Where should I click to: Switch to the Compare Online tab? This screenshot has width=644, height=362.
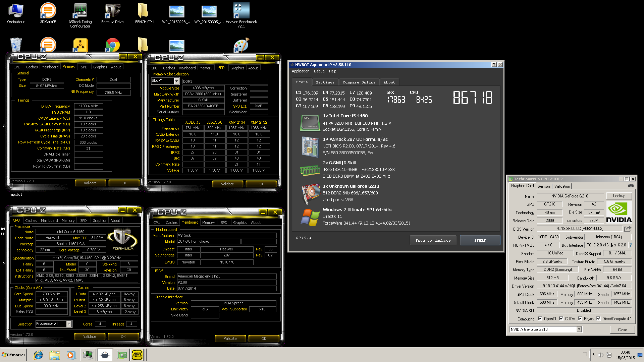click(359, 82)
